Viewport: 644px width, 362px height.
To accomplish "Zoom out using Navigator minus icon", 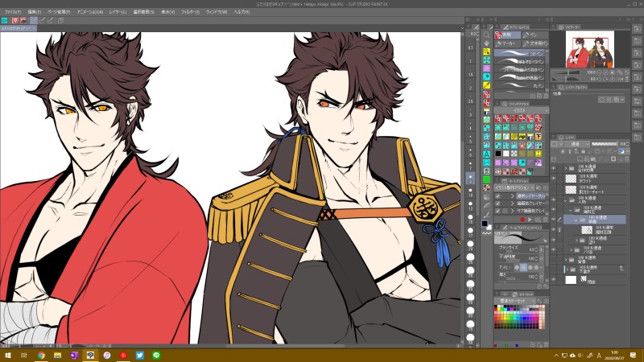I will click(599, 72).
